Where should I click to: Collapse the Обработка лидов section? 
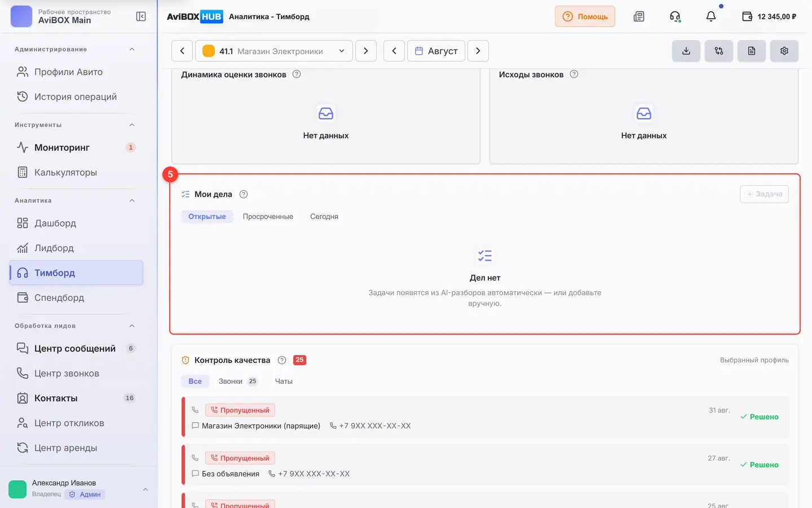(132, 326)
